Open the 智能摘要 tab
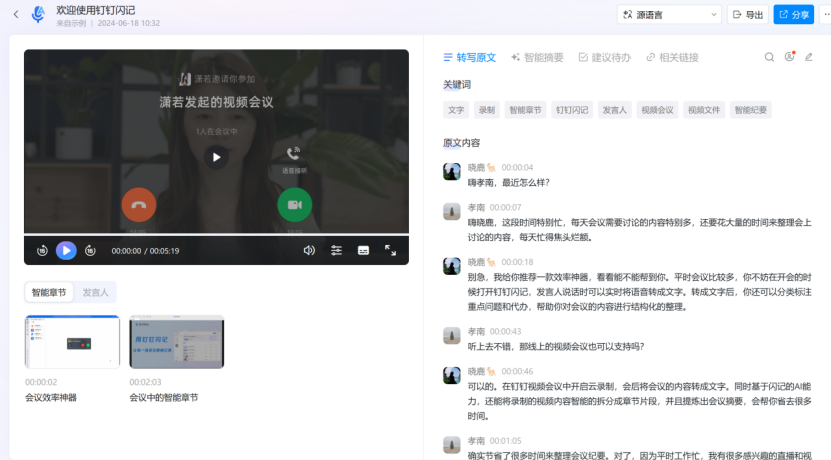Screen dimensions: 831x460 (x=537, y=57)
